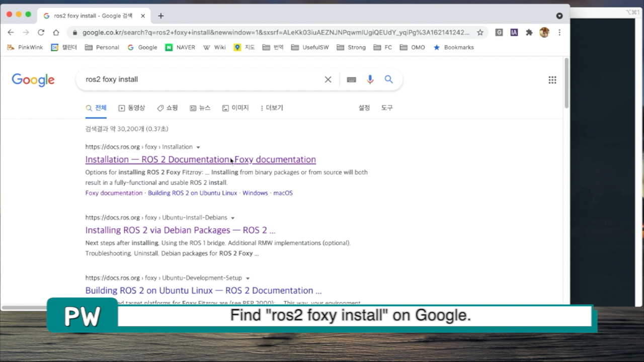The width and height of the screenshot is (644, 362).
Task: Clear the search box with the X icon
Action: 328,79
